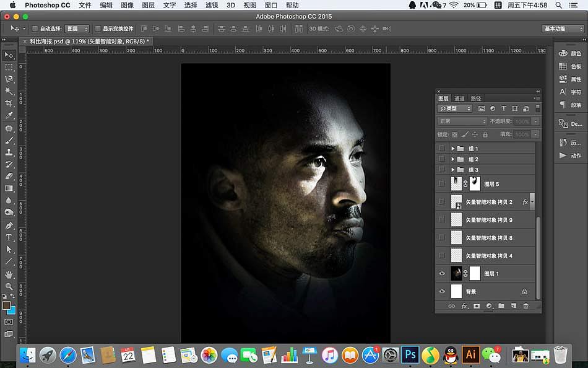
Task: Show 矢量智能对象 拷贝 9 layer
Action: point(442,219)
